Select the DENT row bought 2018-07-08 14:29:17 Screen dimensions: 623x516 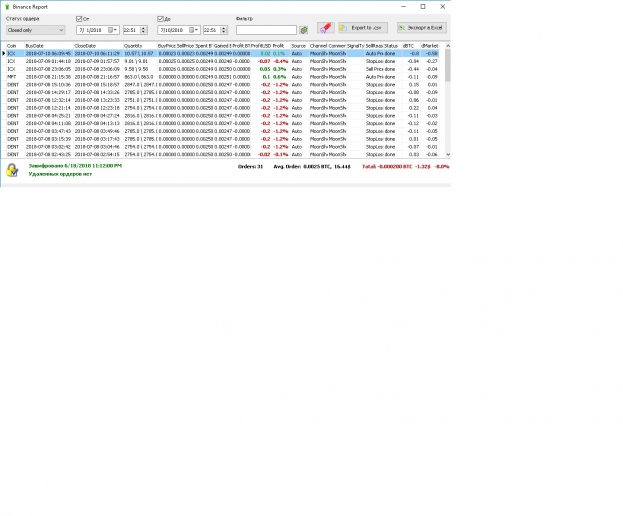(x=222, y=92)
